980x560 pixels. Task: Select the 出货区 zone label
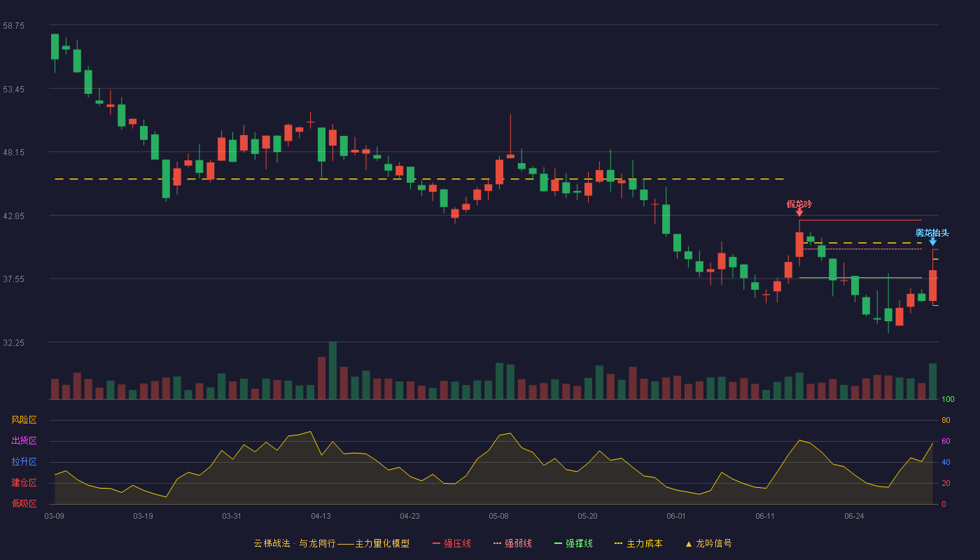click(24, 441)
